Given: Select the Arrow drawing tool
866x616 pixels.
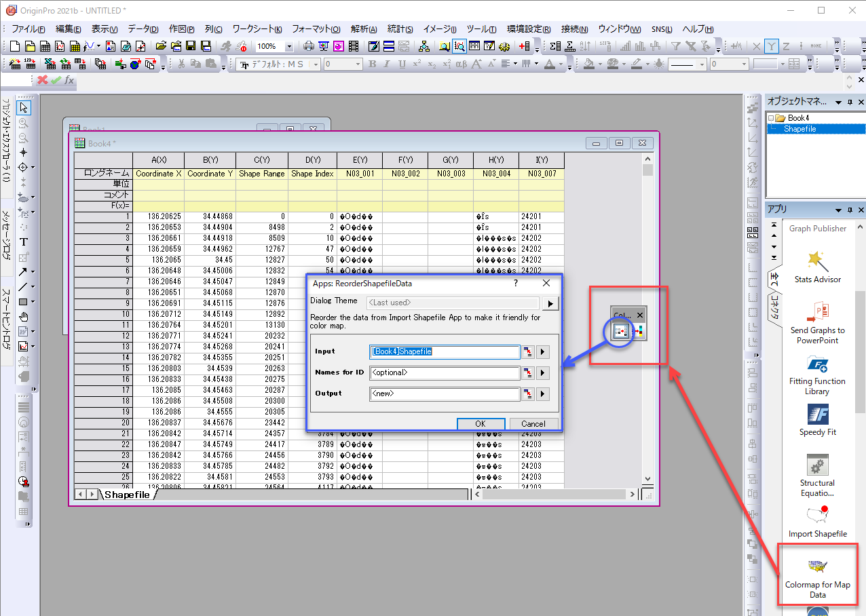Looking at the screenshot, I should tap(24, 271).
